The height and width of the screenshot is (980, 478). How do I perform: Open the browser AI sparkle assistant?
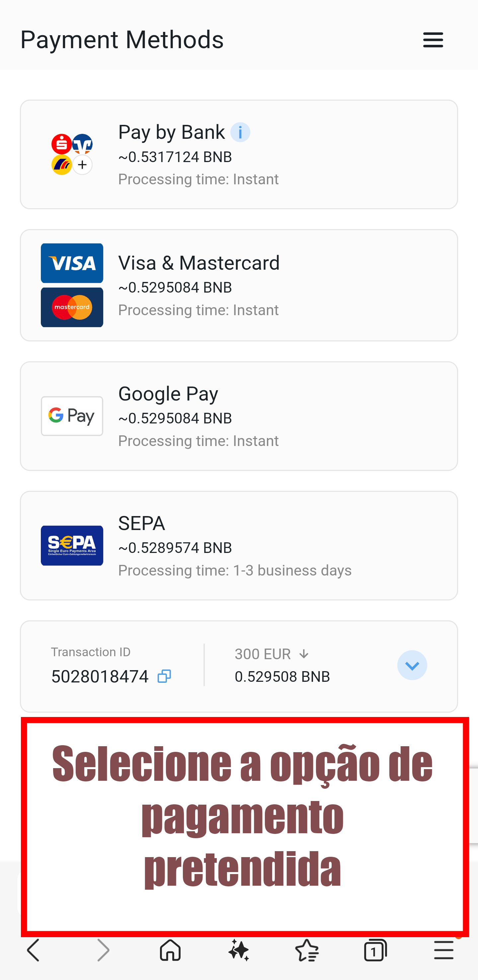[x=238, y=950]
